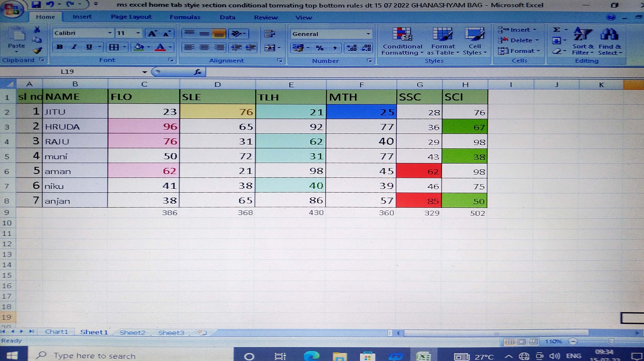Viewport: 644px width, 361px height.
Task: Expand the Calibri font name dropdown
Action: click(x=109, y=33)
